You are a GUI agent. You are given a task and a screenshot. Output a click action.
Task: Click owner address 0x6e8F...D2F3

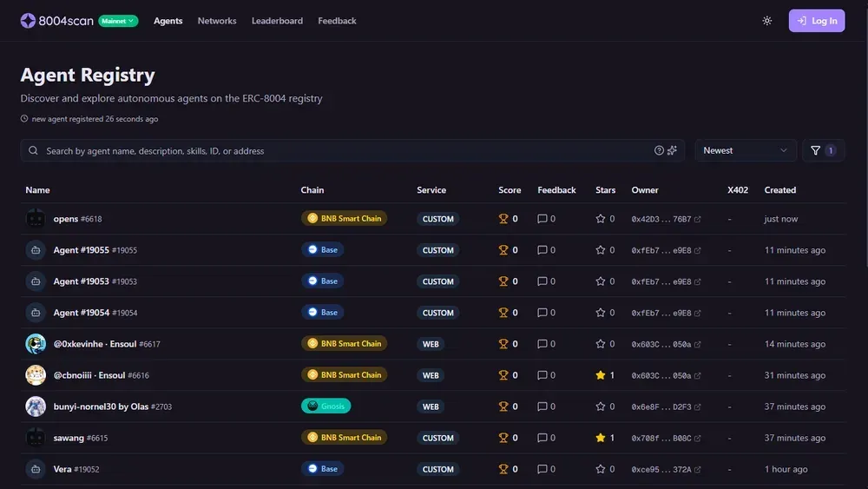[x=661, y=406]
